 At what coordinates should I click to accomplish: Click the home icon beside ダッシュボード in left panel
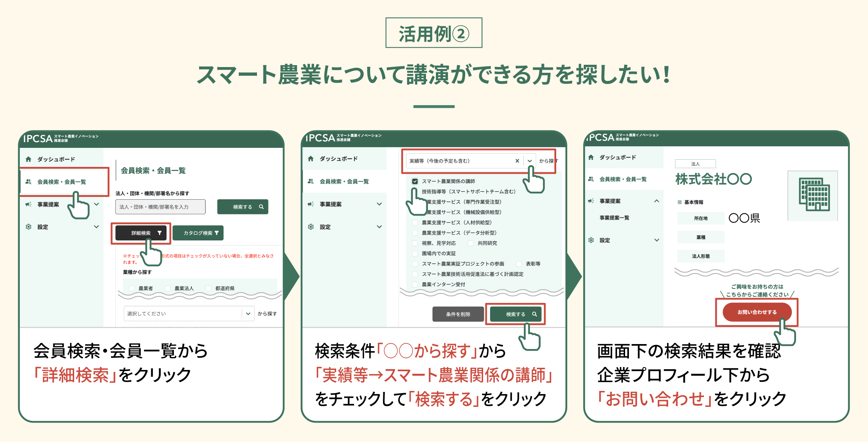click(x=29, y=159)
